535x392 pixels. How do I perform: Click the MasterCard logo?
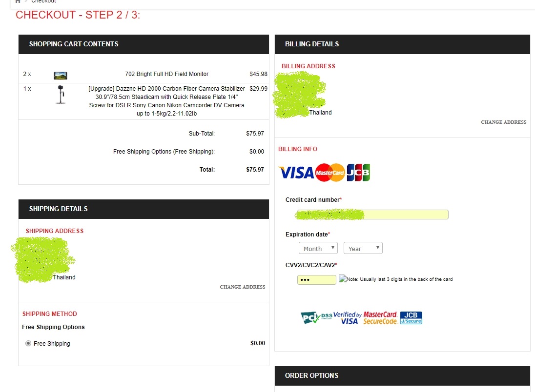point(330,173)
